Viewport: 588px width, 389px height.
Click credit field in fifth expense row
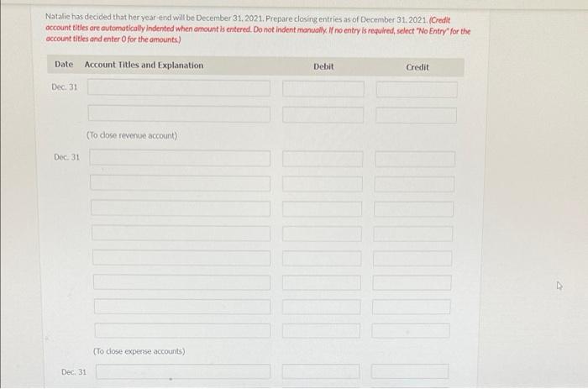tap(412, 259)
